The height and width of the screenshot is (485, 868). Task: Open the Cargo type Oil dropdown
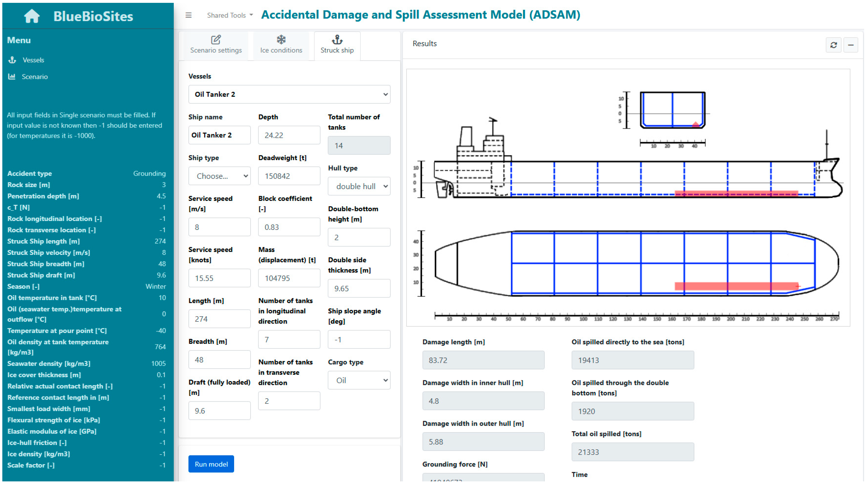[x=359, y=381]
